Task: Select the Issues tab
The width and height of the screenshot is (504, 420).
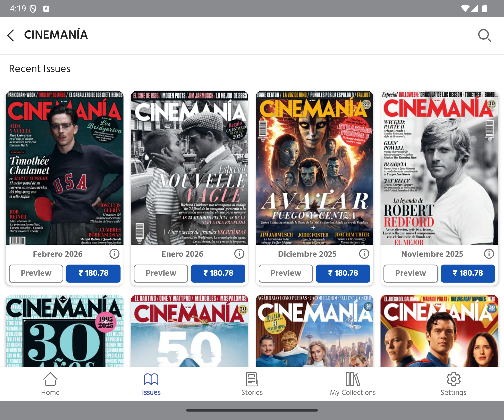Action: click(x=151, y=383)
